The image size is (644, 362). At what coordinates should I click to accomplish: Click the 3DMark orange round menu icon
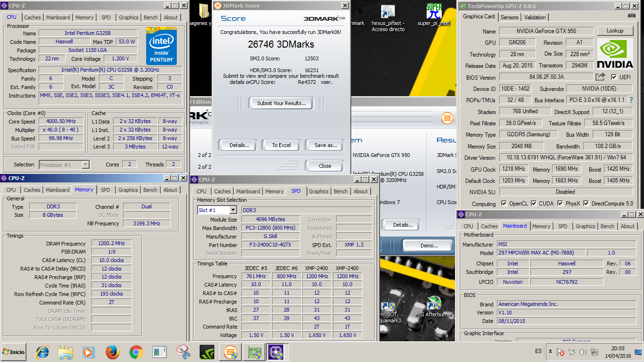[447, 117]
